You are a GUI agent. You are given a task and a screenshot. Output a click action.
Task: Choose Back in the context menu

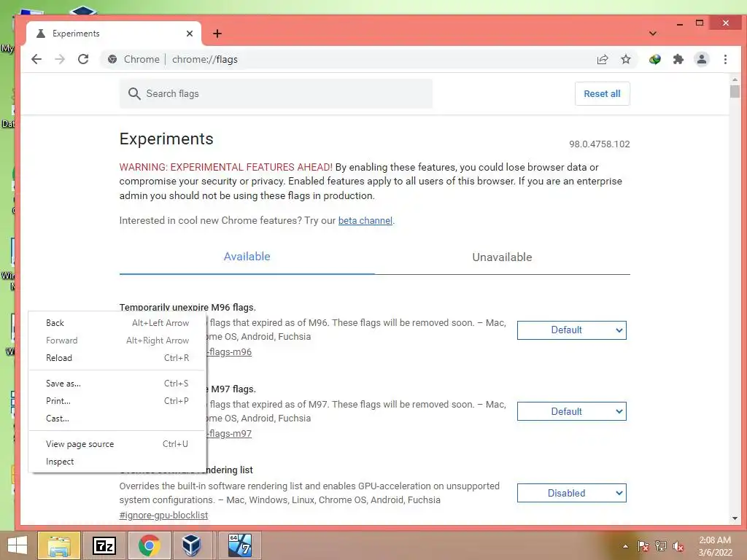(117, 323)
